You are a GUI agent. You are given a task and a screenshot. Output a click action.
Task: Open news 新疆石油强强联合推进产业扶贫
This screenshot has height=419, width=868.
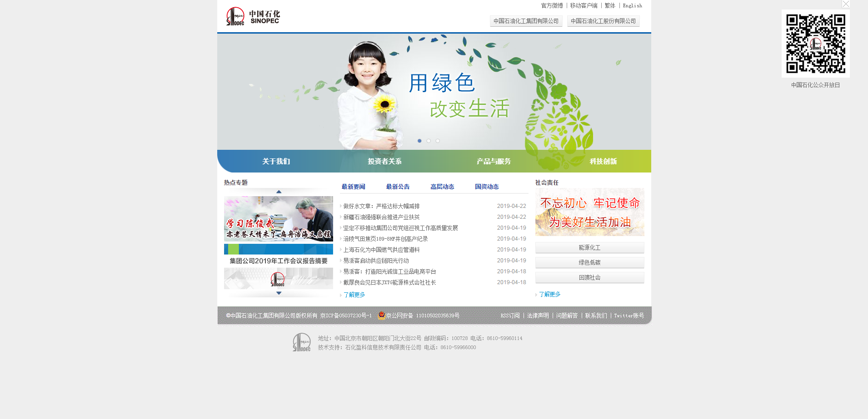point(381,217)
